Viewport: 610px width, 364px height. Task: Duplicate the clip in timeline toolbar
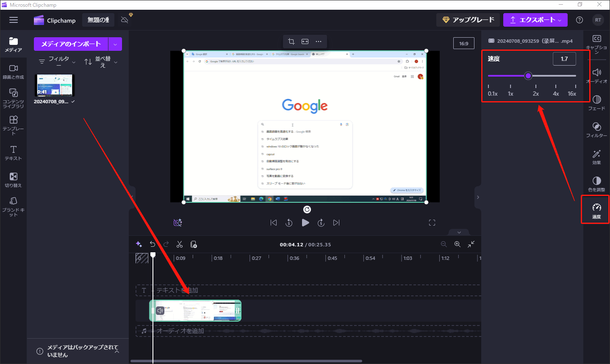194,244
